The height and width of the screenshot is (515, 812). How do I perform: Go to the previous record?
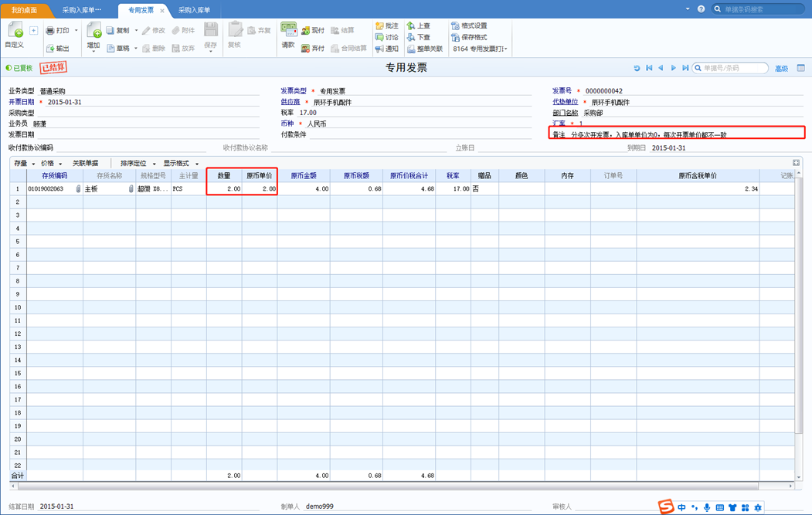(661, 68)
